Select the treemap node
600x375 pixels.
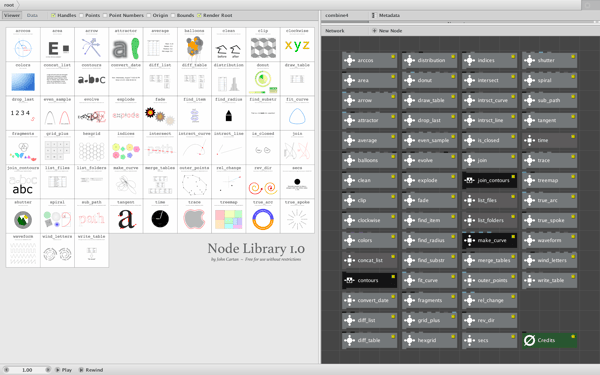tap(549, 180)
